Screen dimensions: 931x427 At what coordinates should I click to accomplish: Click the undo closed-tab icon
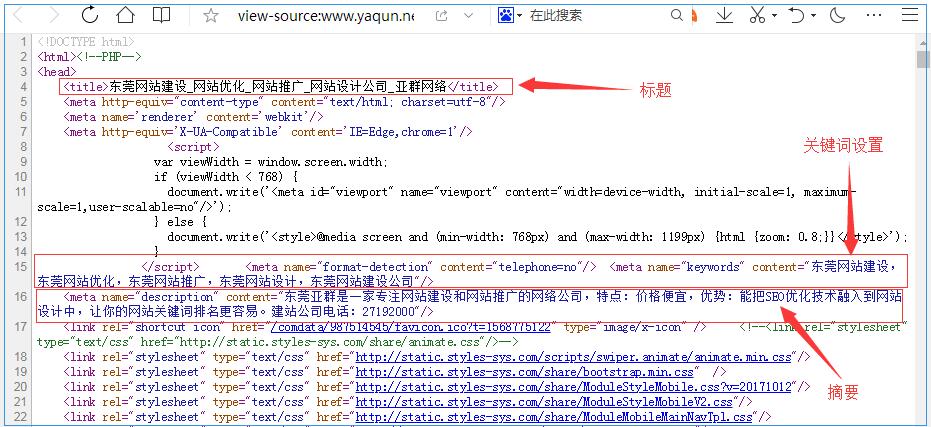click(x=797, y=15)
